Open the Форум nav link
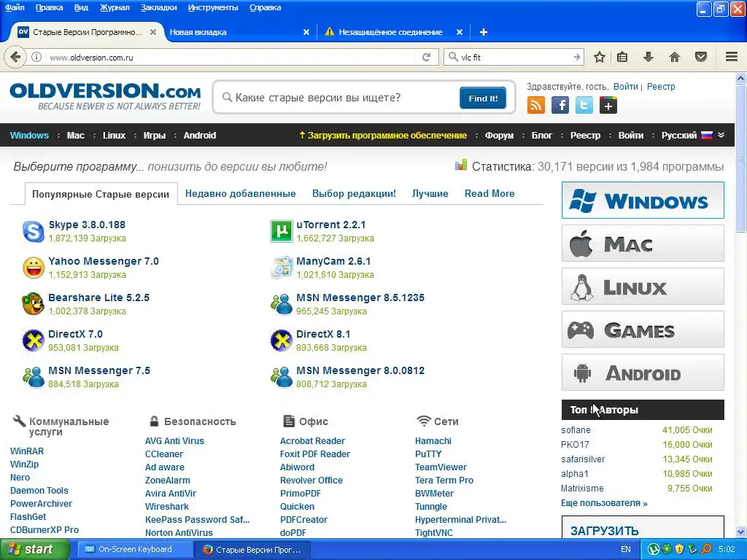This screenshot has height=560, width=747. [499, 135]
